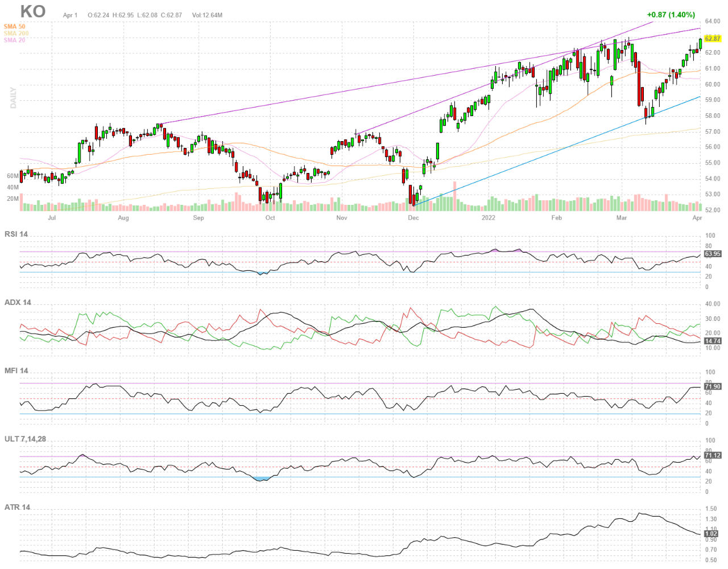Click the high price H:62.95
Viewport: 728px width, 569px height.
click(x=123, y=15)
